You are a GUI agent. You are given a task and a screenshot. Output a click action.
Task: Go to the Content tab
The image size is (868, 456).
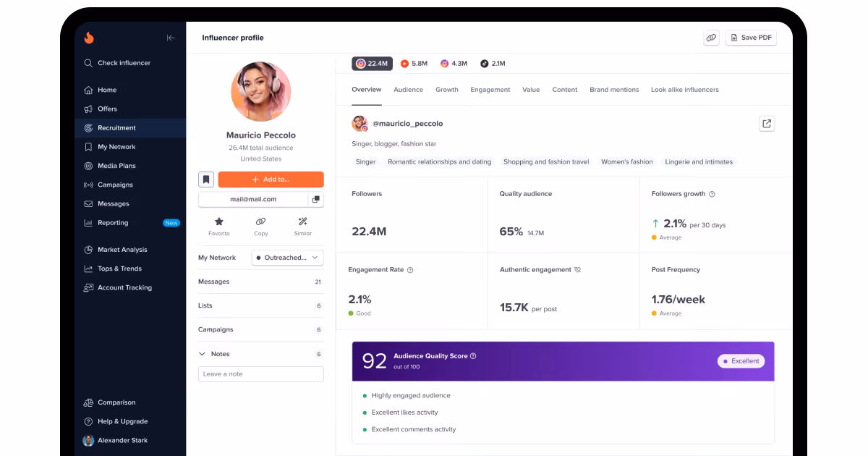[565, 90]
